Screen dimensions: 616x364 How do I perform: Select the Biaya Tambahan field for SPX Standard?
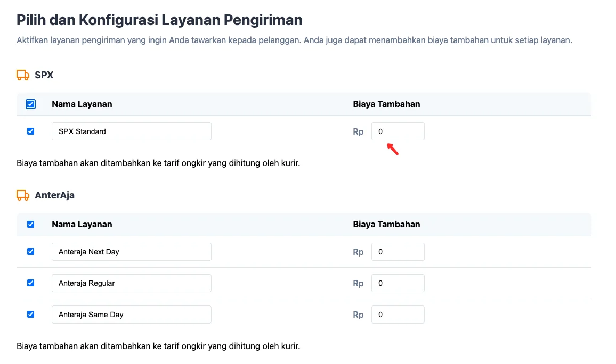coord(398,131)
